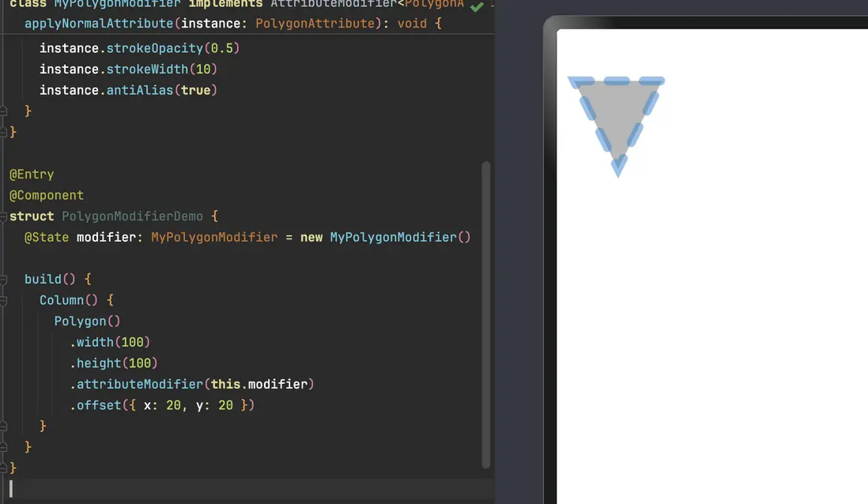Click the strokeOpacity method name
The width and height of the screenshot is (868, 504).
(x=154, y=48)
